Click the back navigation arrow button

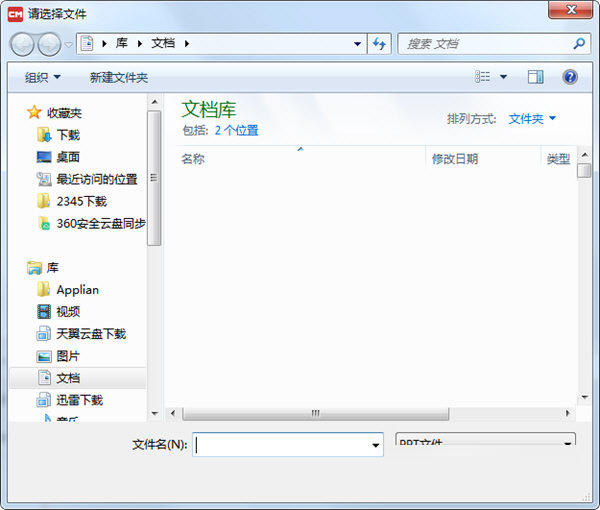coord(22,44)
